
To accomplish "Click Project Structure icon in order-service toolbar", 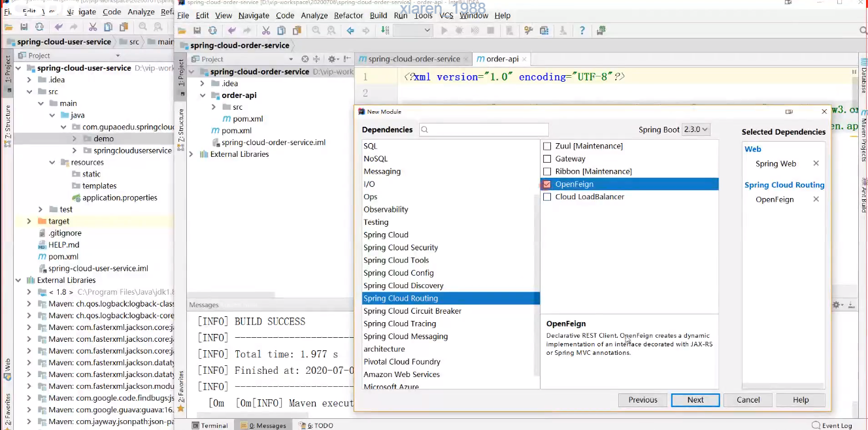I will pyautogui.click(x=544, y=31).
